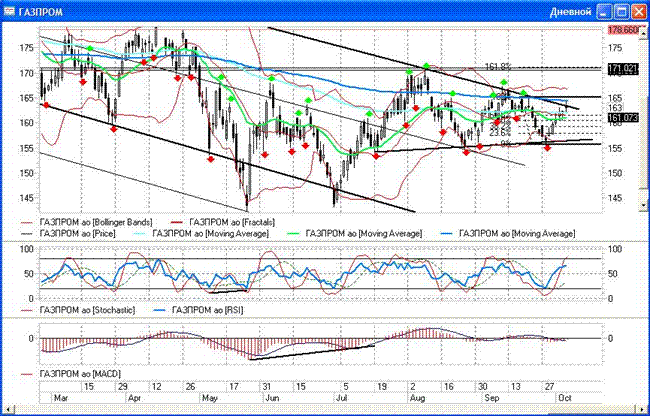
Task: Click the ГАЗПРОМ window title icon
Action: click(10, 11)
